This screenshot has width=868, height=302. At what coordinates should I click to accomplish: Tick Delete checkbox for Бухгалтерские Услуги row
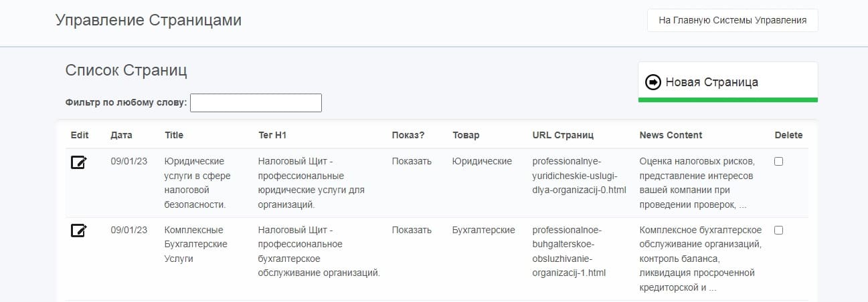(778, 230)
